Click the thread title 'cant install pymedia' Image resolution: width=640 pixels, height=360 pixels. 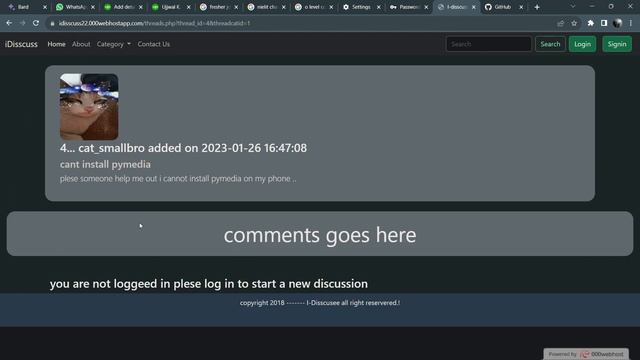click(105, 164)
